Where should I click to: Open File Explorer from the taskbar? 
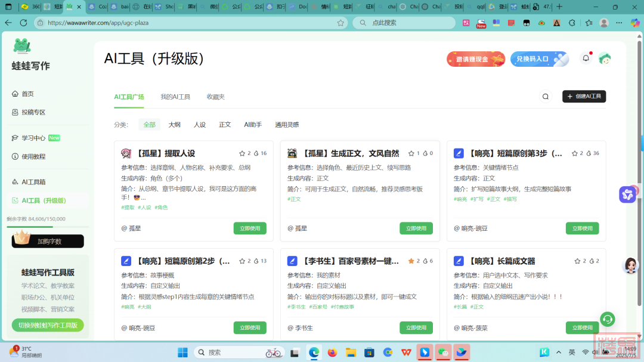tap(351, 352)
